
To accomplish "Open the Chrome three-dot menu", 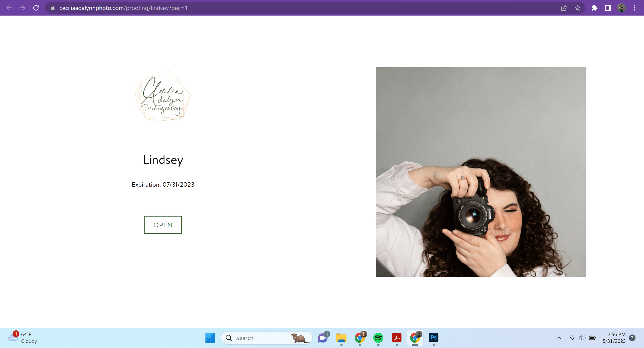I will click(635, 8).
